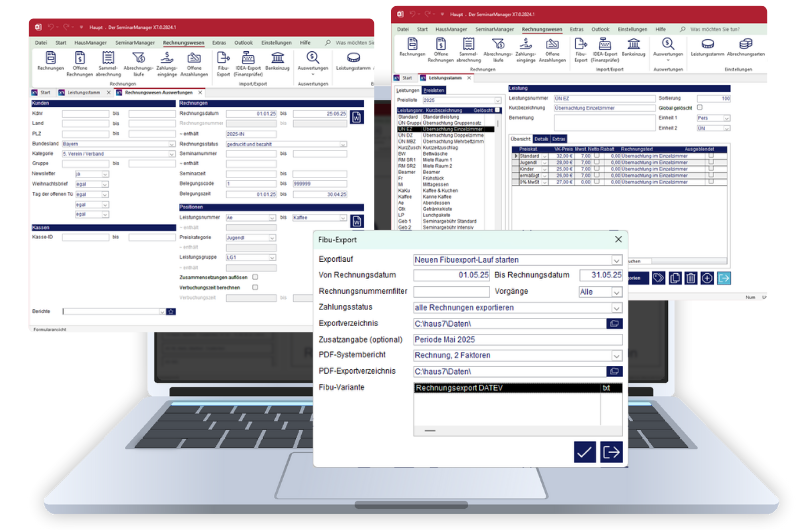Toggle Verbuchungszeit berechnen checkbox
Screen dimensions: 812x530
(256, 287)
